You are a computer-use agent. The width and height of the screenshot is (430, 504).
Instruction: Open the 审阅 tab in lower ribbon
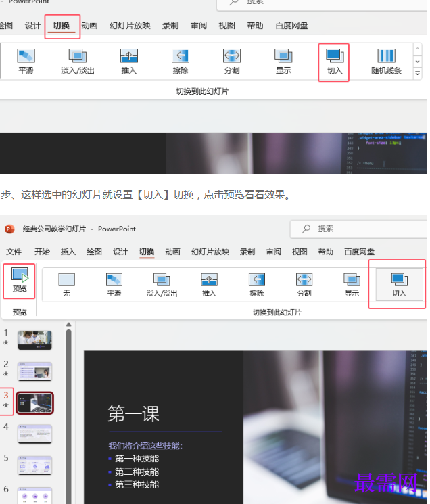[274, 252]
